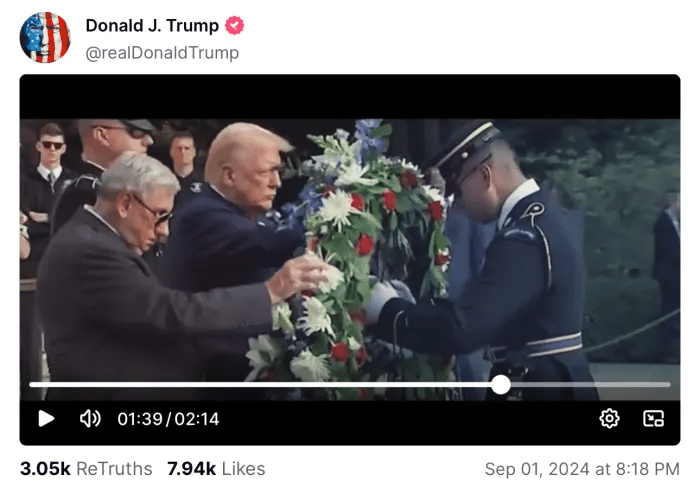
Task: View the 7.94k Likes list
Action: click(216, 469)
